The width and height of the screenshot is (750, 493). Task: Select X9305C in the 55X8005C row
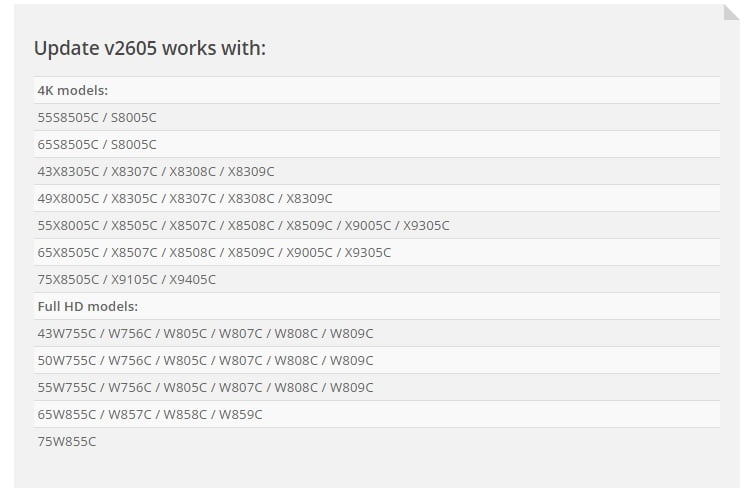426,225
